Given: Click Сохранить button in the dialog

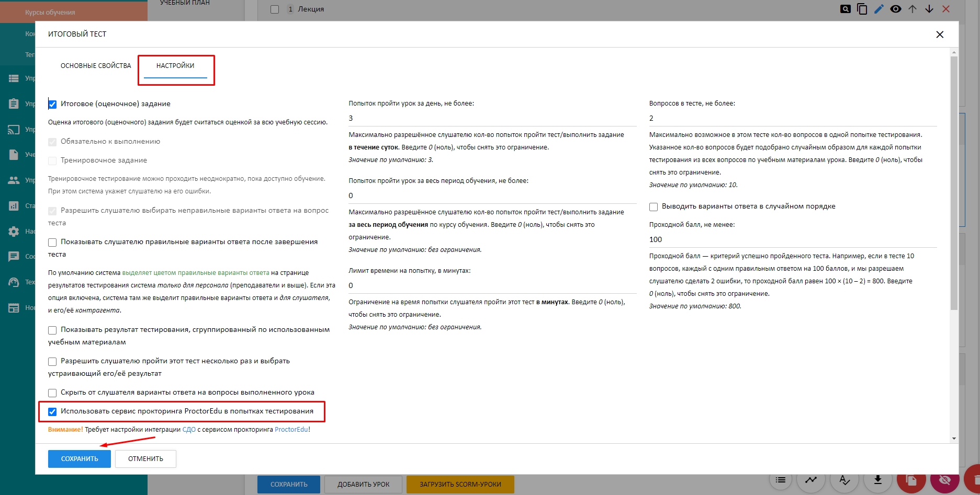Looking at the screenshot, I should [80, 459].
